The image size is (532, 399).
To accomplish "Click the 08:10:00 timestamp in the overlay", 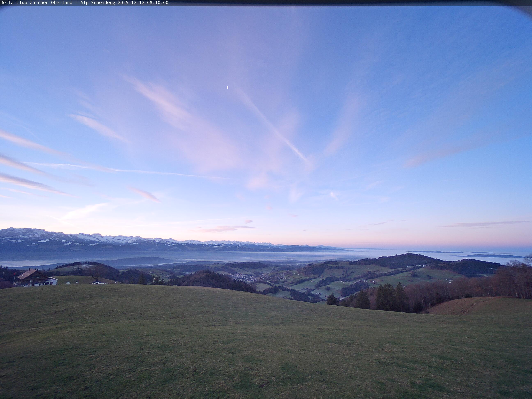I will 158,3.
